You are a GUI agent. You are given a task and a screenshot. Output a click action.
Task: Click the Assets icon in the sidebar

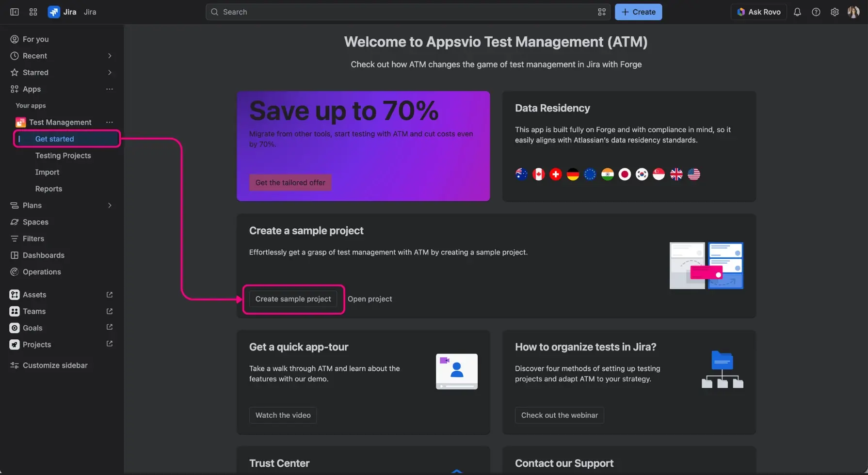(15, 295)
